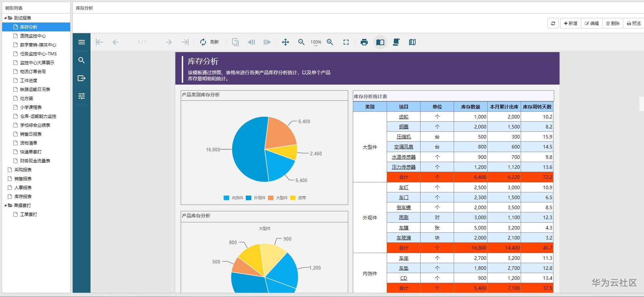
Task: Collapse the 单据套打 tree folder arrow
Action: coord(5,205)
